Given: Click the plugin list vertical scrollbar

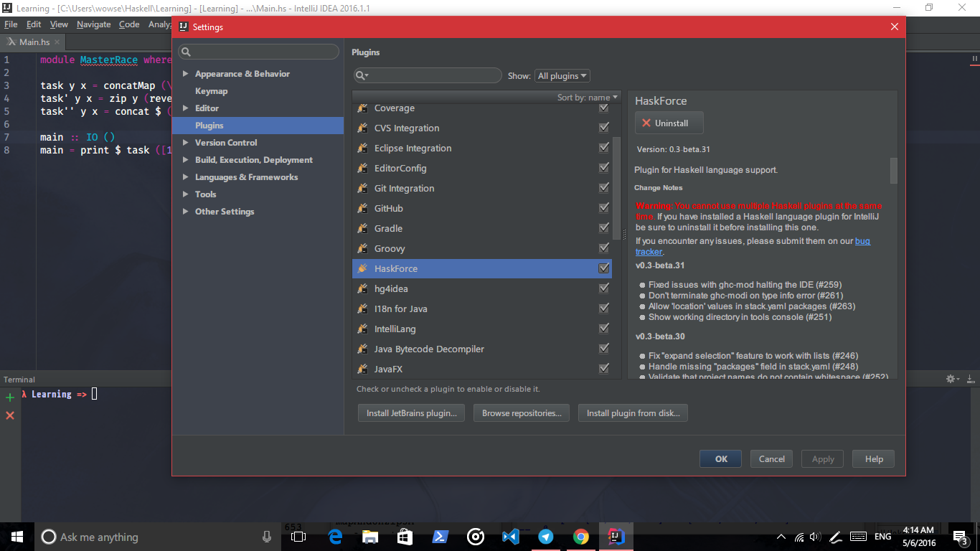Looking at the screenshot, I should click(616, 187).
